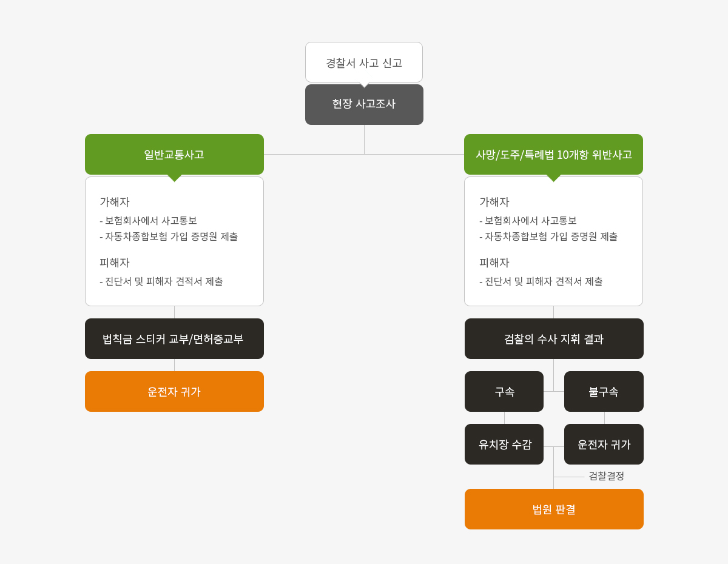Click the 검찰결정 label
The image size is (728, 564).
pos(606,476)
